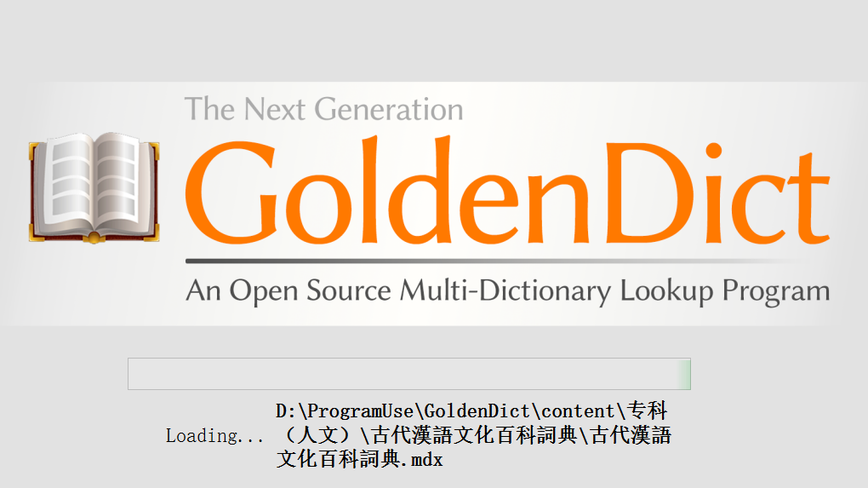Click the orange GoldenDict title
This screenshot has width=868, height=488.
tap(508, 191)
